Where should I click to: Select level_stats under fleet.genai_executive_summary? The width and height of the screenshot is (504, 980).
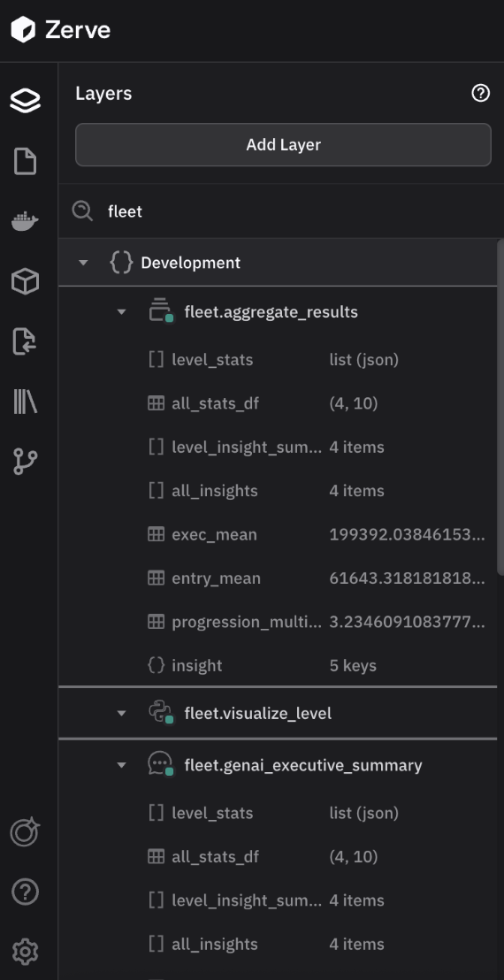[x=212, y=813]
